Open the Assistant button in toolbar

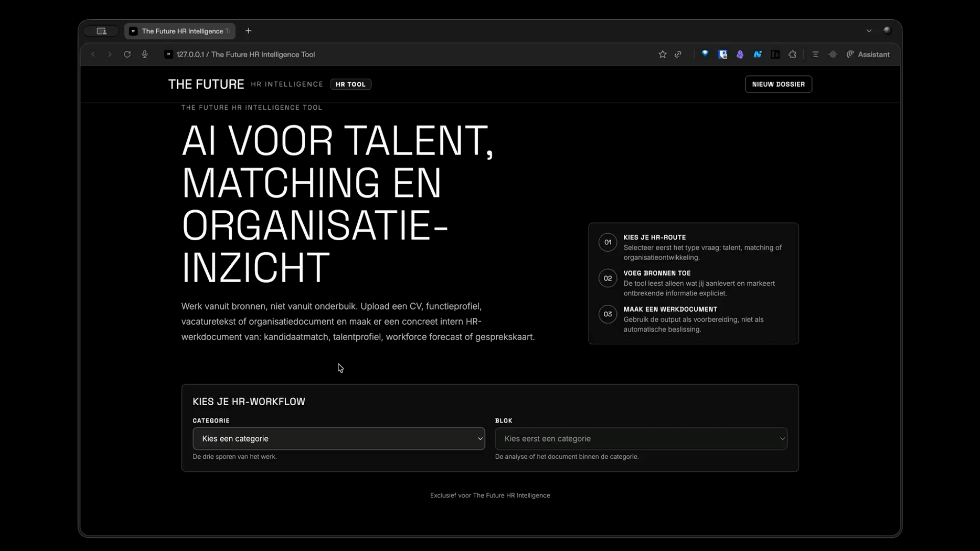click(x=868, y=54)
